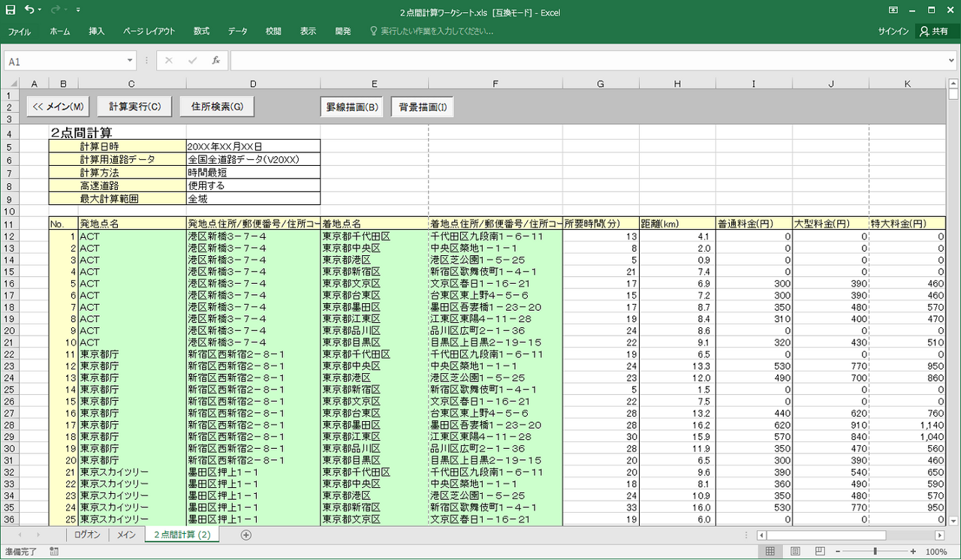Switch to Page Layout view icon

pyautogui.click(x=796, y=552)
